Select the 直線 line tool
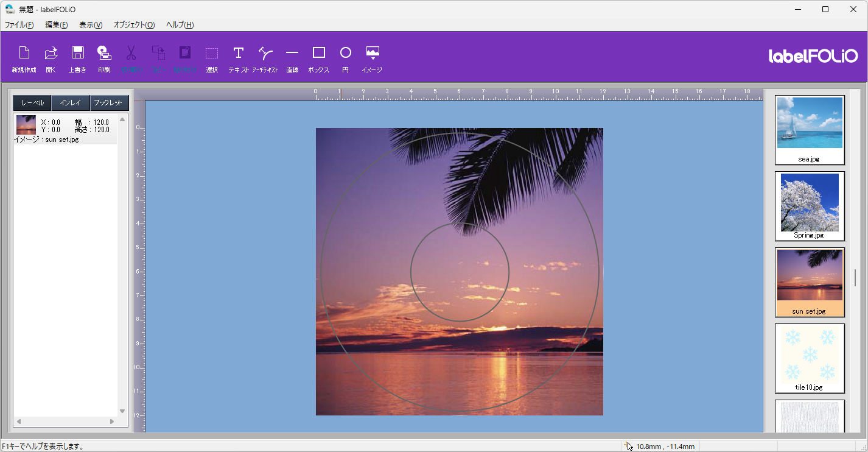The image size is (868, 452). (x=292, y=59)
